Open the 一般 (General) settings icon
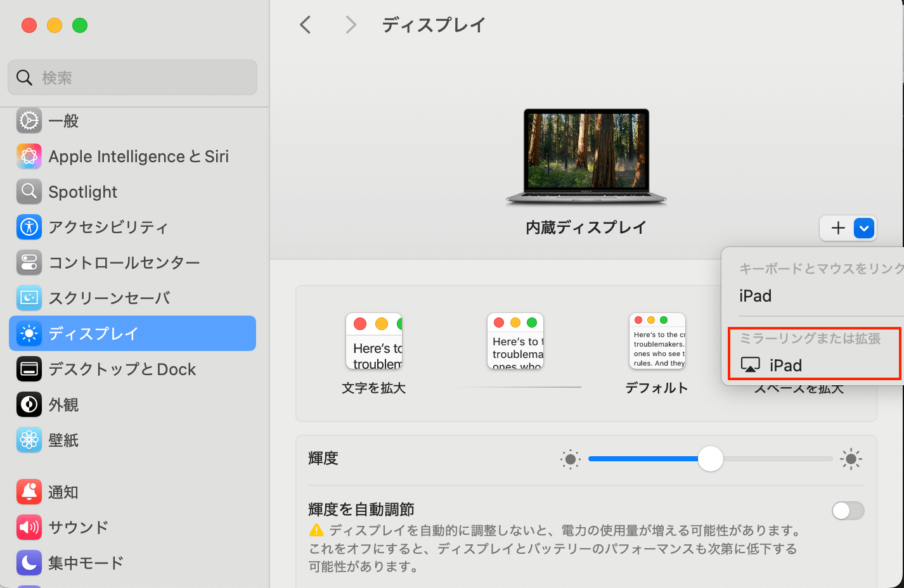The width and height of the screenshot is (904, 588). (x=29, y=121)
